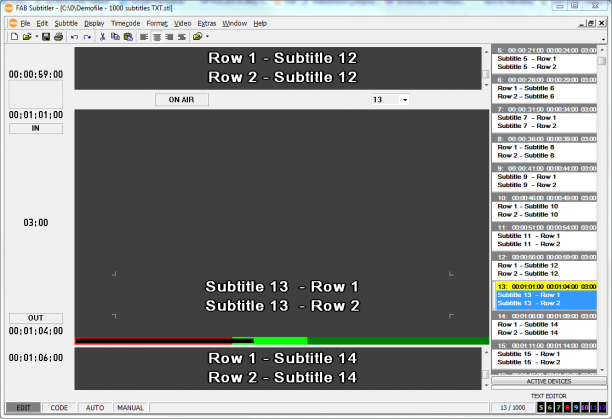
Task: Switch to EDIT mode in status bar
Action: 23,408
